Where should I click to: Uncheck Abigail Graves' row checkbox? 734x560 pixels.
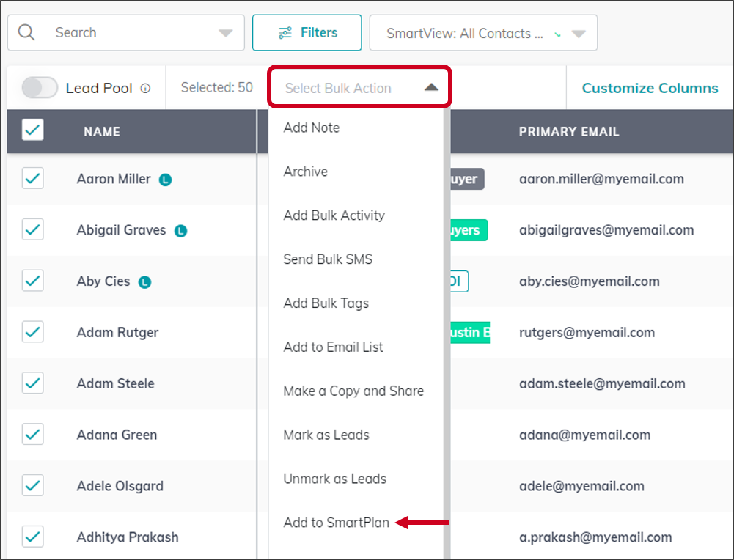click(33, 229)
